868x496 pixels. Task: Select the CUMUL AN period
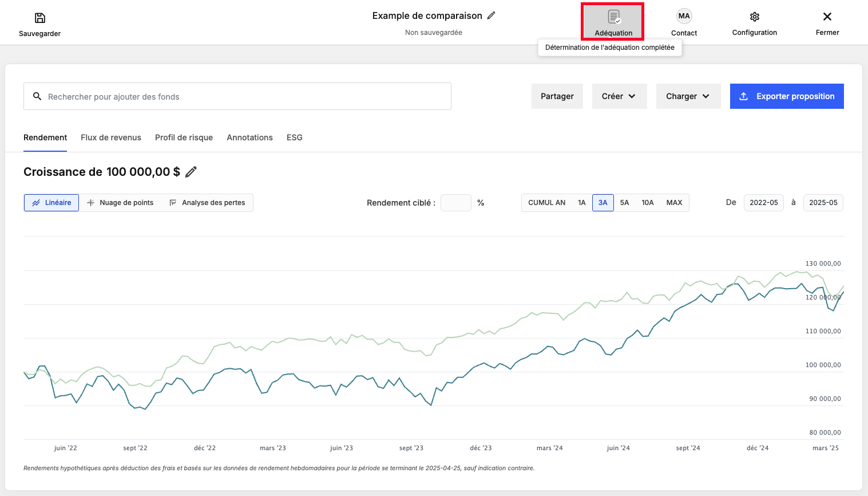[546, 203]
